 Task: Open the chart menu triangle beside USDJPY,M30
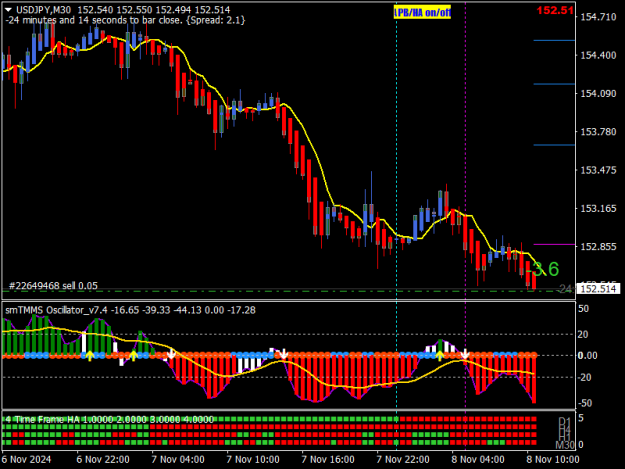click(8, 10)
